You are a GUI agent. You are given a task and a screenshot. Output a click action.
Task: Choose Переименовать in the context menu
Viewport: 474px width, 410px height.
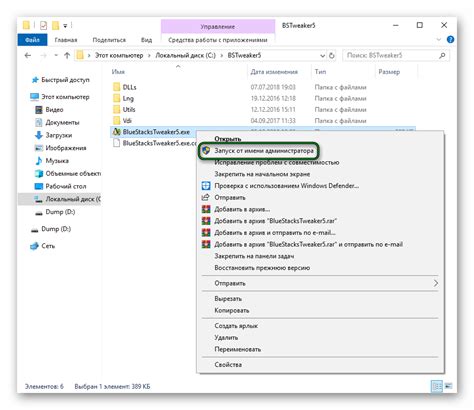237,349
